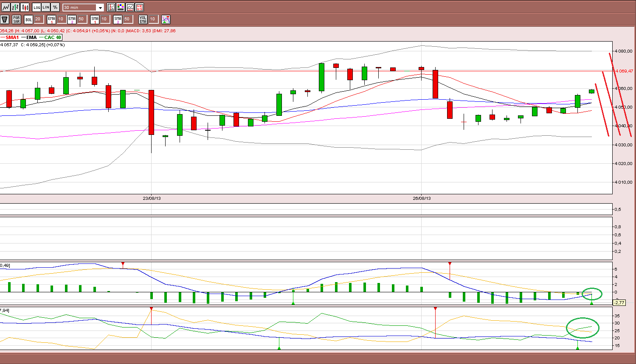Click the DMI: 27,86 readout
The height and width of the screenshot is (364, 636).
click(x=164, y=31)
